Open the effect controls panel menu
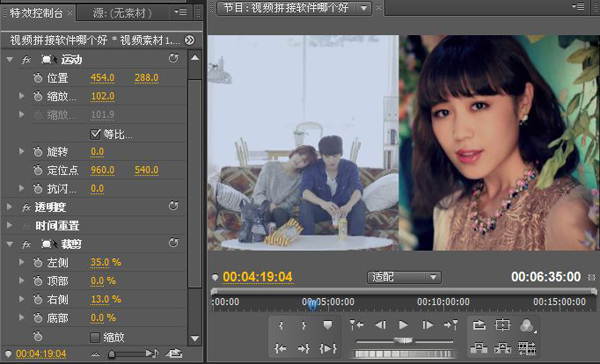The height and width of the screenshot is (364, 600). click(x=180, y=12)
